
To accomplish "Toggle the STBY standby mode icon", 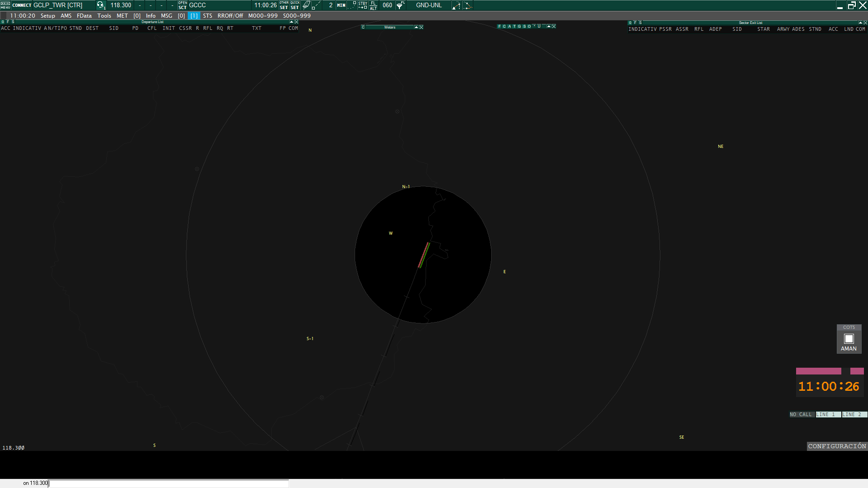I will [x=363, y=5].
